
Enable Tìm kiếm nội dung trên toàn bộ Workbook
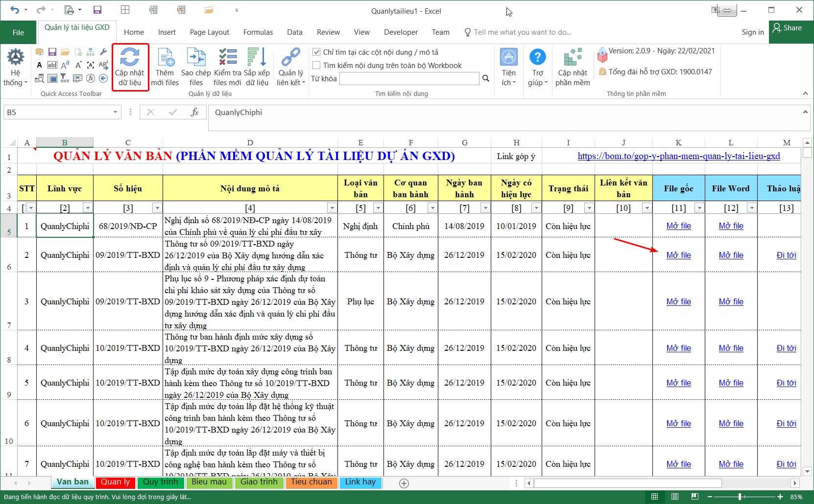click(x=317, y=65)
